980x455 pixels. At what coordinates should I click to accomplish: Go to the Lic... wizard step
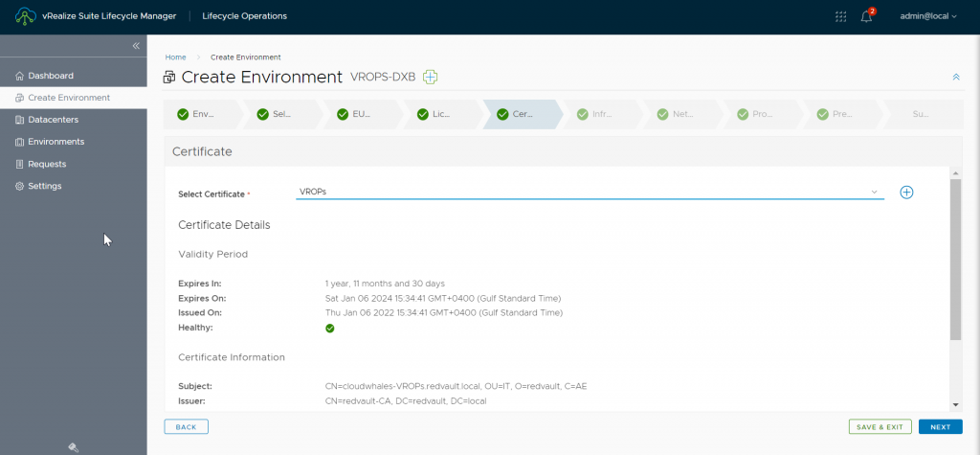click(x=441, y=115)
